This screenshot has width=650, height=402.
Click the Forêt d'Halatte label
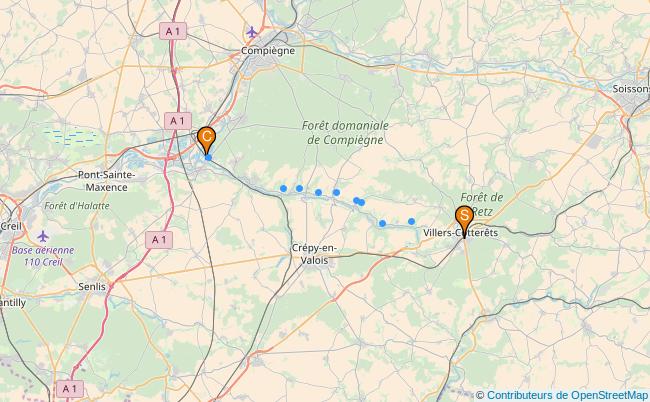77,206
